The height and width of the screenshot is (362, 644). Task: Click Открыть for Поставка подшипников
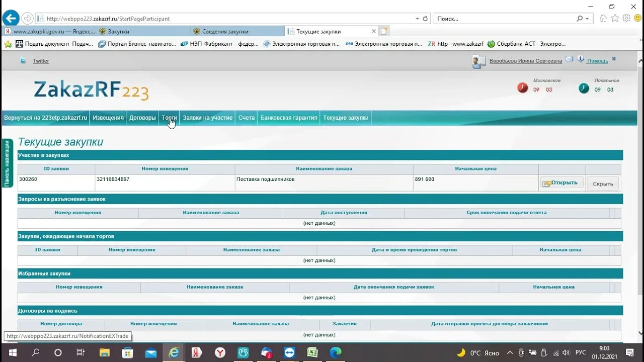point(561,183)
